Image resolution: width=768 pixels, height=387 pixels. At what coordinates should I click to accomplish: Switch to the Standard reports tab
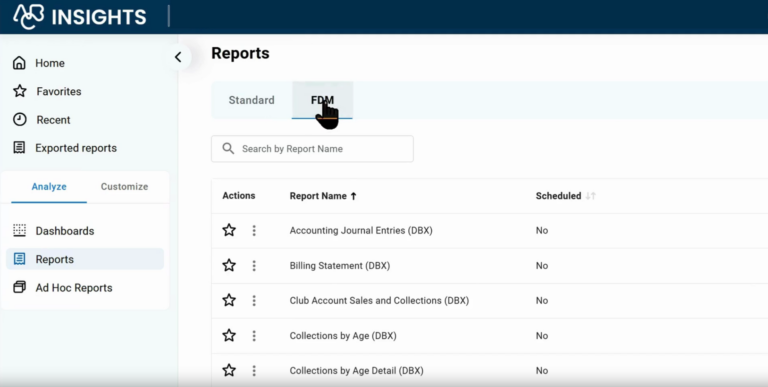click(x=251, y=100)
